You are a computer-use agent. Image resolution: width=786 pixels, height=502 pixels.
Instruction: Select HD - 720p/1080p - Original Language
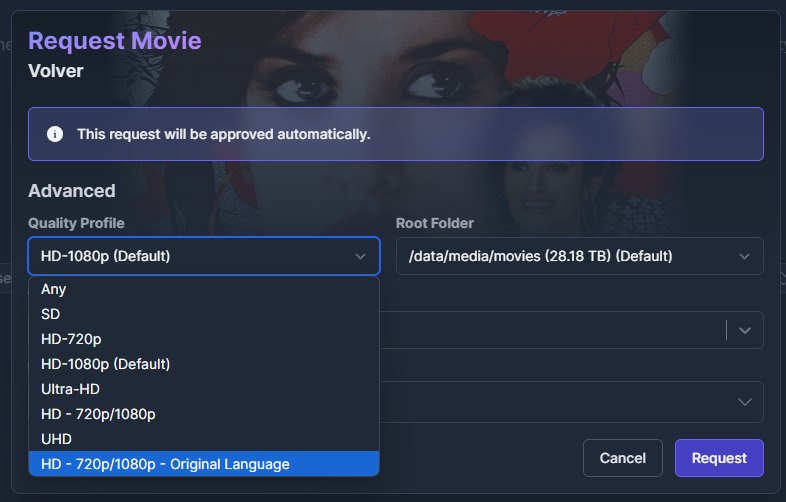pos(165,464)
